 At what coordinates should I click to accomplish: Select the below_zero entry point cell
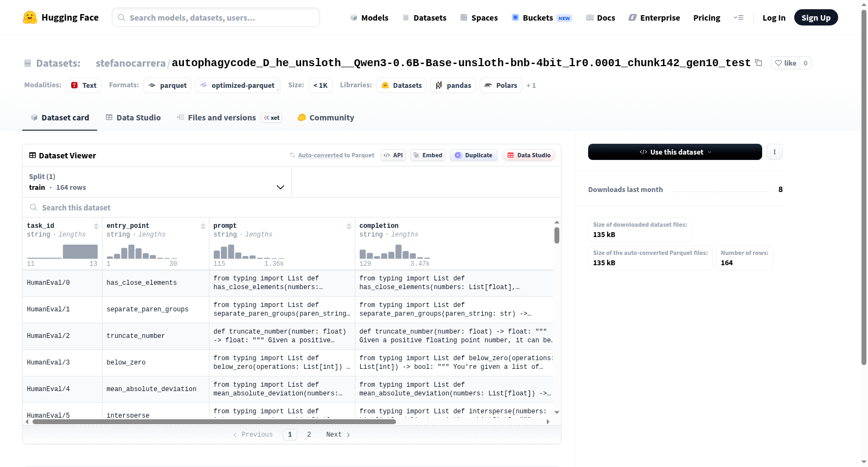[156, 363]
